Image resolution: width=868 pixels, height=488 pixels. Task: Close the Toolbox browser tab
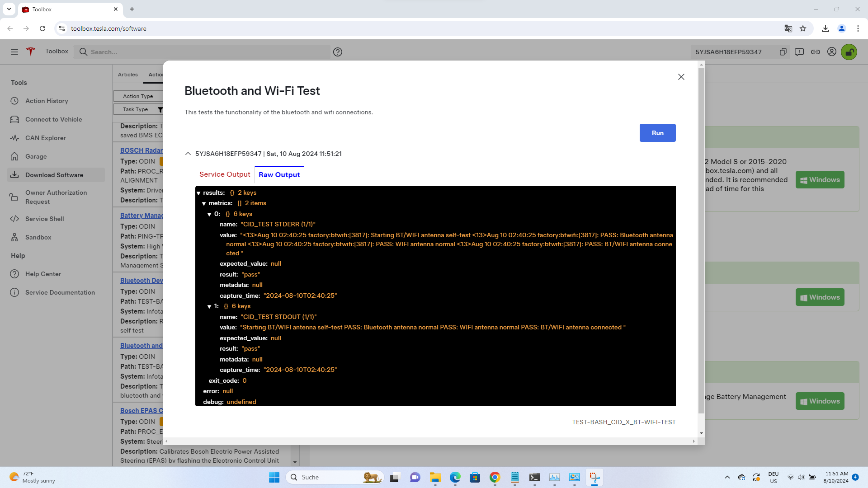coord(116,9)
